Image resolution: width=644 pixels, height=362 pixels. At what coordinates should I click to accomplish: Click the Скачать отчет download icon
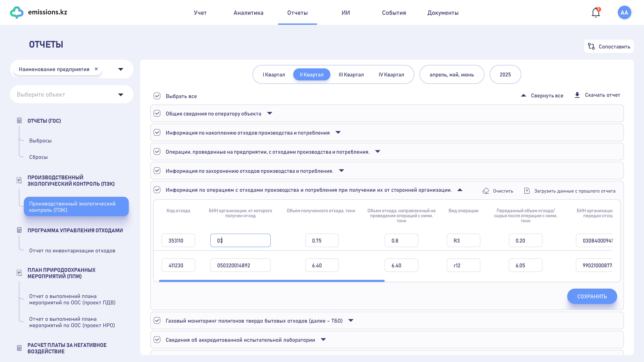(577, 95)
